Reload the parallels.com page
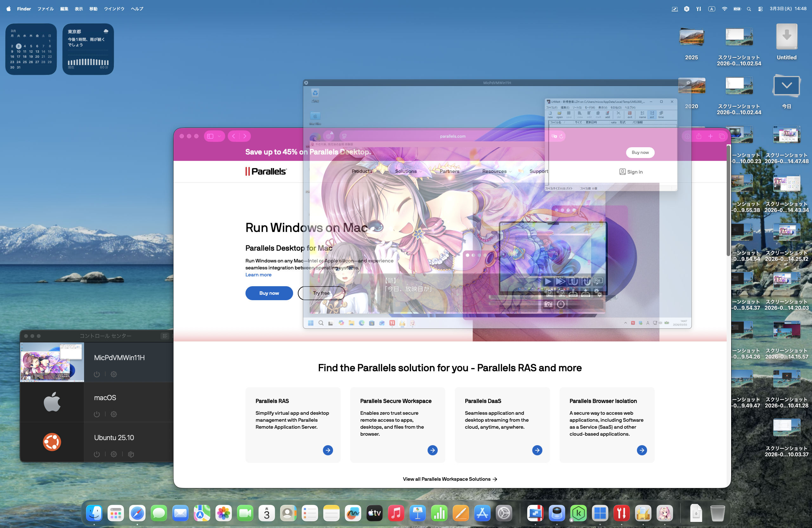Screen dimensions: 812x528 point(561,136)
